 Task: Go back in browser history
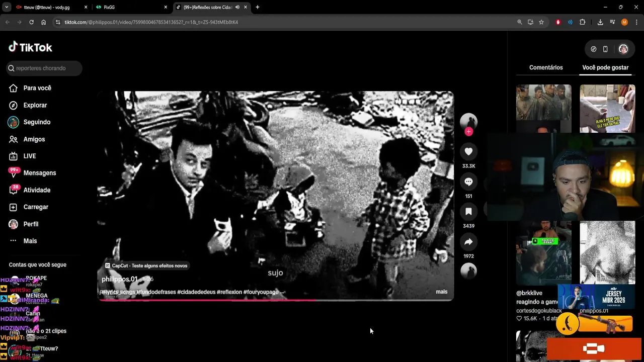click(7, 22)
